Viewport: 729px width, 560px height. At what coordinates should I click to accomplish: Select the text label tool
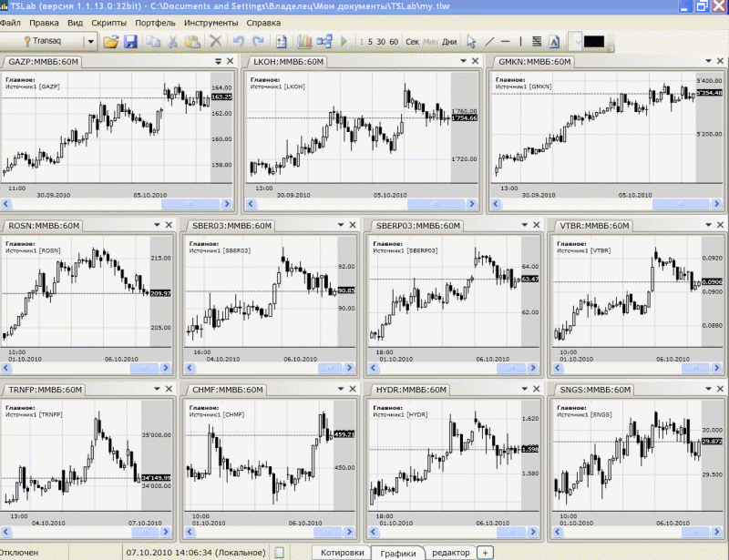pyautogui.click(x=554, y=42)
